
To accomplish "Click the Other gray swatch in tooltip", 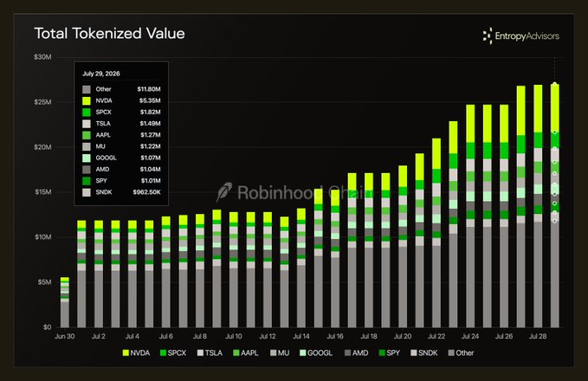I will [87, 89].
